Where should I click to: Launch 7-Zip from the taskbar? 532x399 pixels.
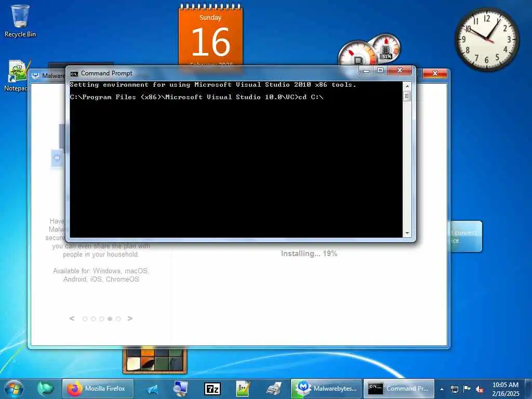coord(212,389)
